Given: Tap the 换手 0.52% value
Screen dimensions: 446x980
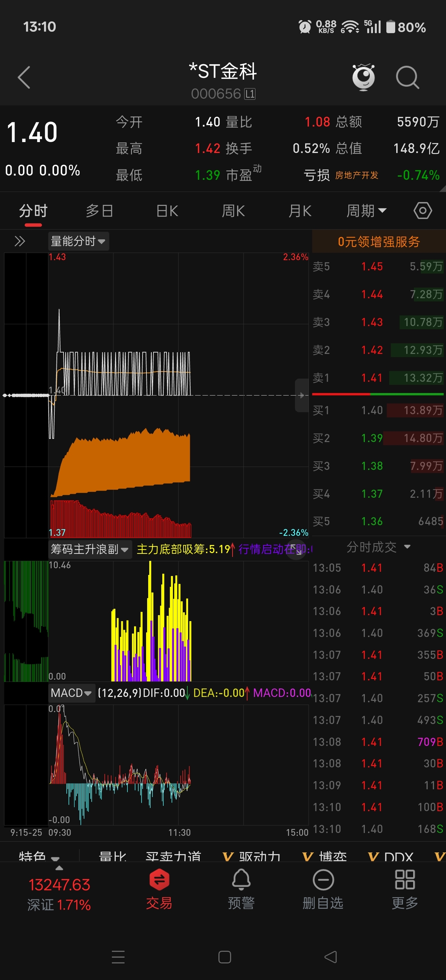Looking at the screenshot, I should (x=311, y=148).
